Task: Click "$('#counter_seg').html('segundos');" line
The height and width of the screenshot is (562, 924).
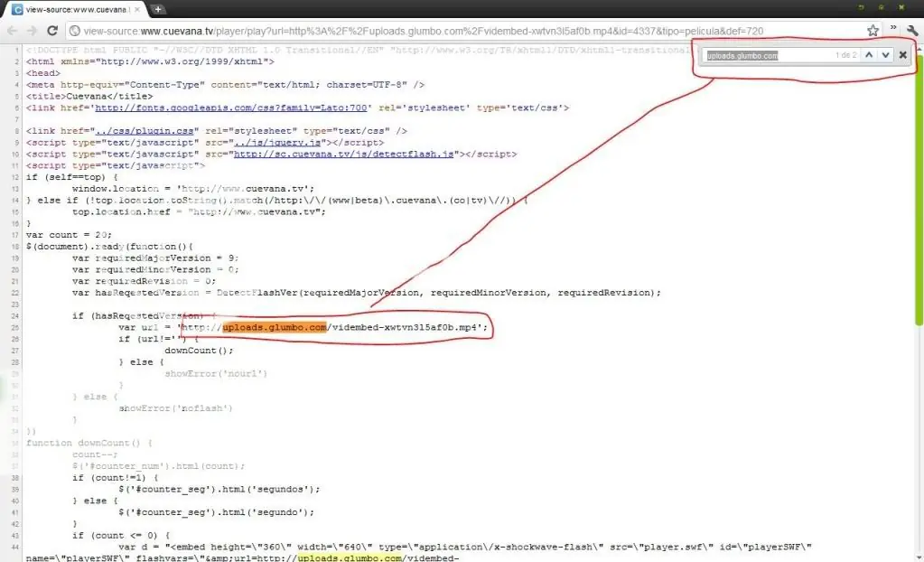Action: click(x=219, y=489)
